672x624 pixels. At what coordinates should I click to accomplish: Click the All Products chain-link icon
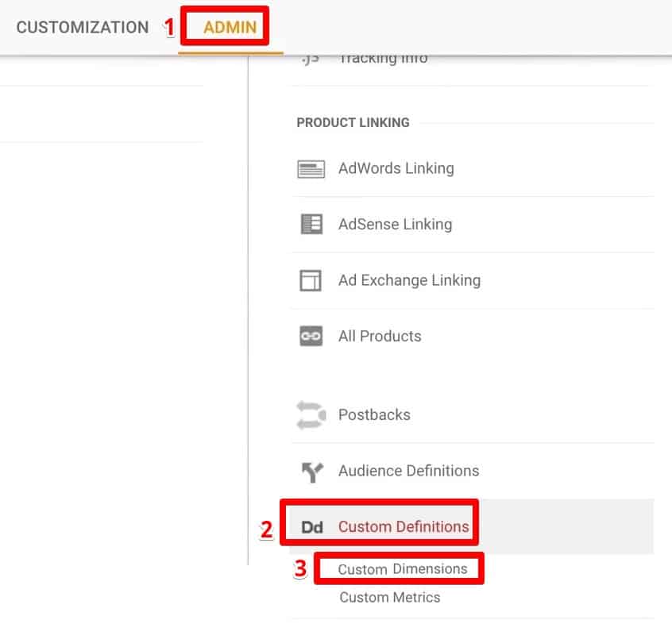[x=311, y=337]
